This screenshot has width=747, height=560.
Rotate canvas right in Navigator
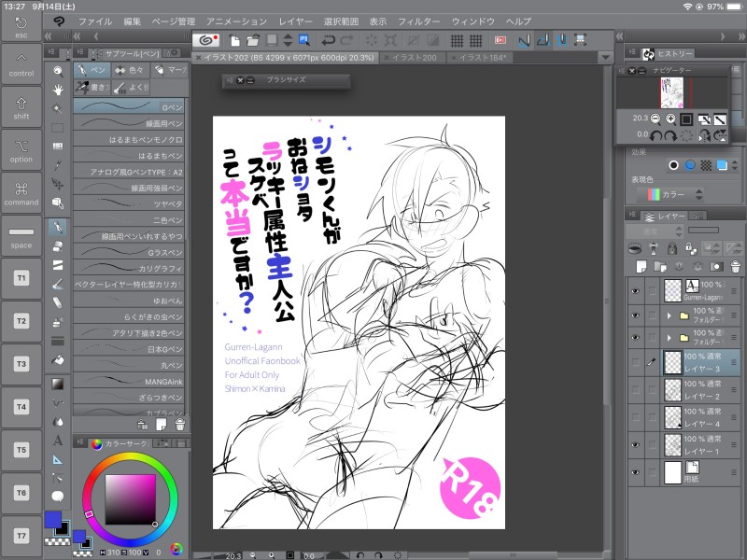tap(670, 135)
